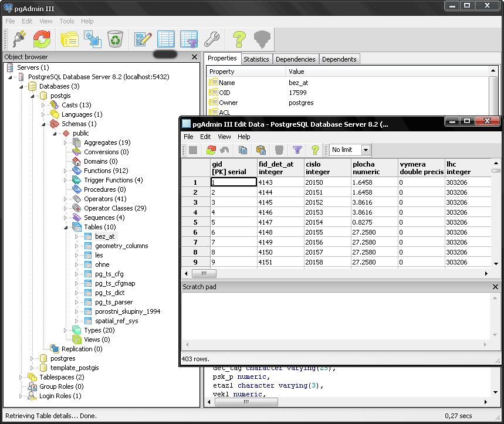Refresh the selected object with red-green arrows
Viewport: 504px width, 424px height.
42,39
